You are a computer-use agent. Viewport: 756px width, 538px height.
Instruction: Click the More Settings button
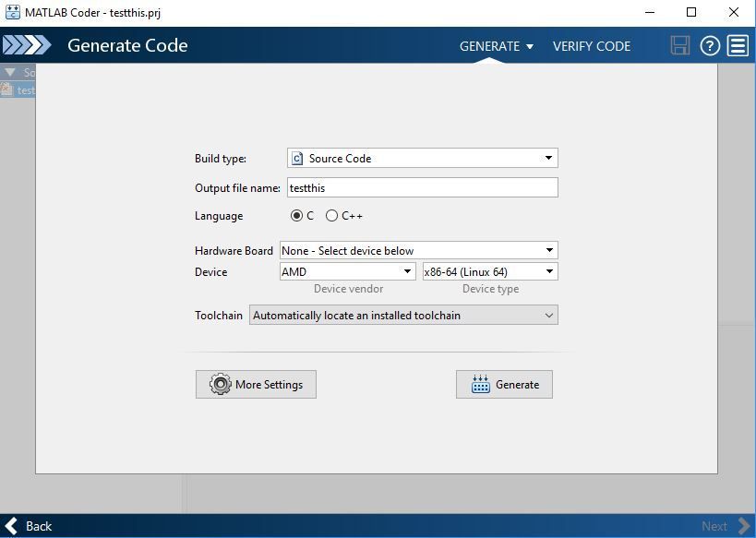point(256,384)
